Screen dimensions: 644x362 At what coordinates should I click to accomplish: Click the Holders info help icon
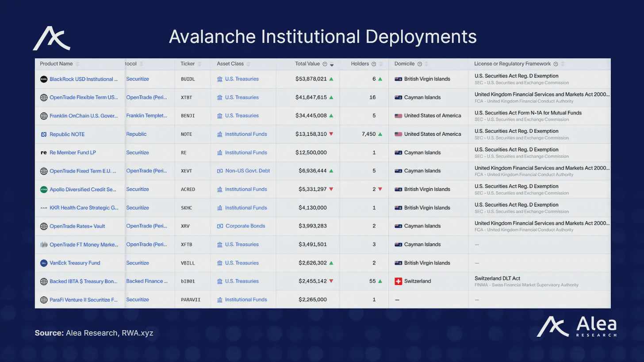coord(374,64)
